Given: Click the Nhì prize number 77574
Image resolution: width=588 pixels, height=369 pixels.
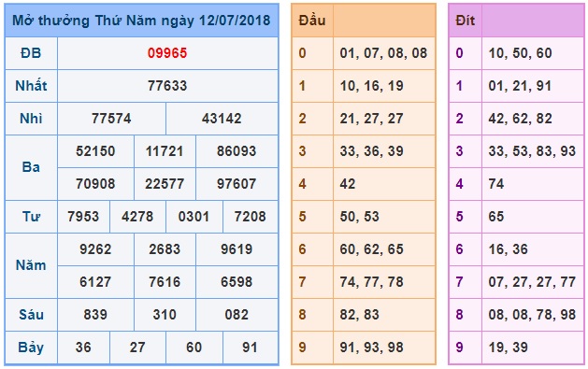Looking at the screenshot, I should coord(111,119).
